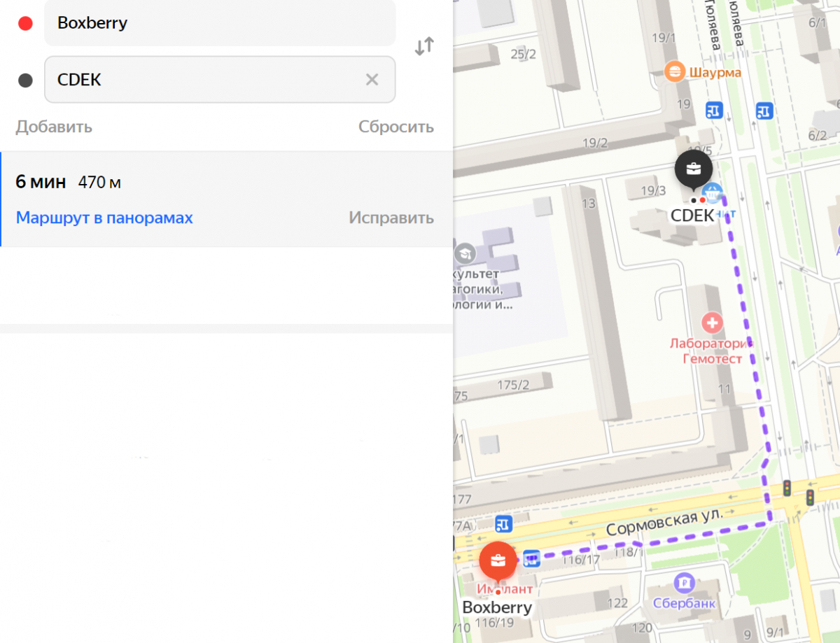Click the Шаурма label on the map
Viewport: 840px width, 643px height.
point(715,72)
